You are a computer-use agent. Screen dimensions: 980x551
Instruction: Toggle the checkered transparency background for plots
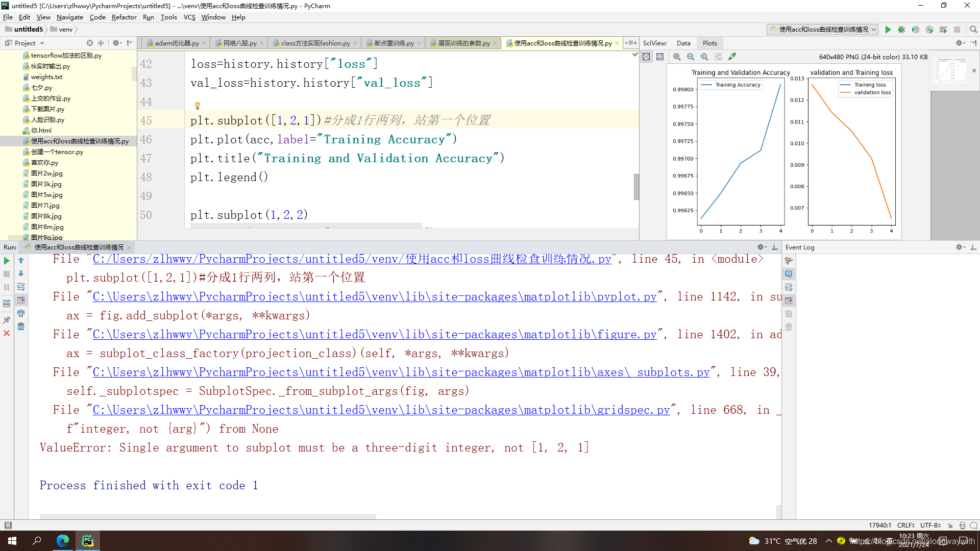click(x=647, y=57)
